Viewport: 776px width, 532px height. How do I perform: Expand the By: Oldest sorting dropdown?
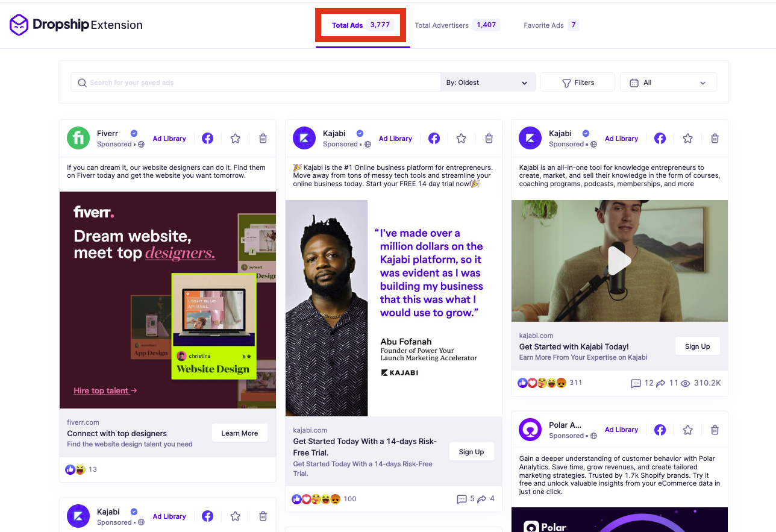(487, 82)
